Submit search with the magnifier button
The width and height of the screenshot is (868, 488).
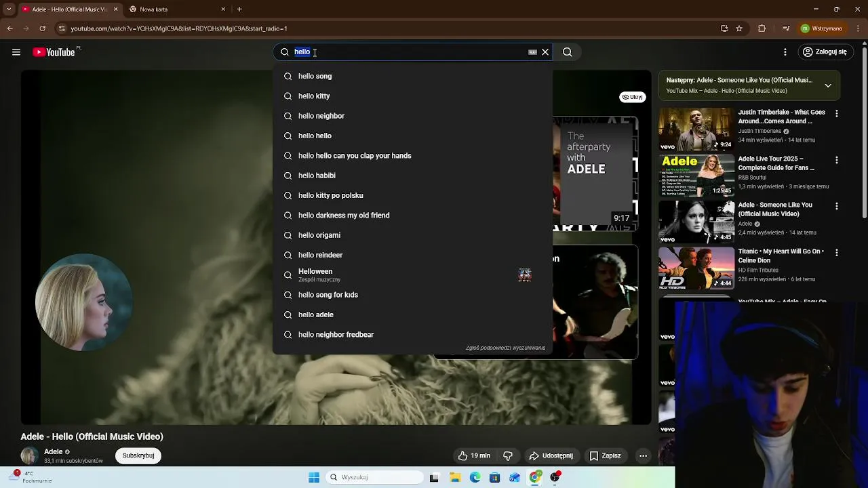(568, 52)
